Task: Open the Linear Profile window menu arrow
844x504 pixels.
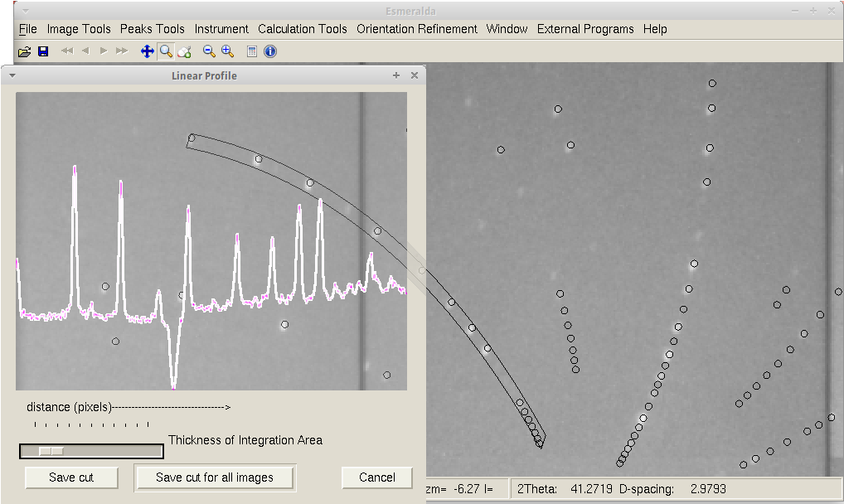Action: click(x=12, y=75)
